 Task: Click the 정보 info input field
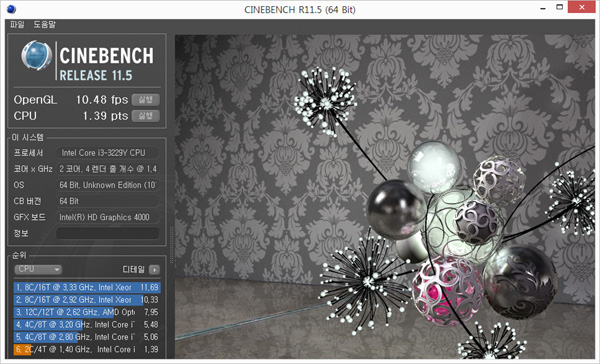(108, 233)
